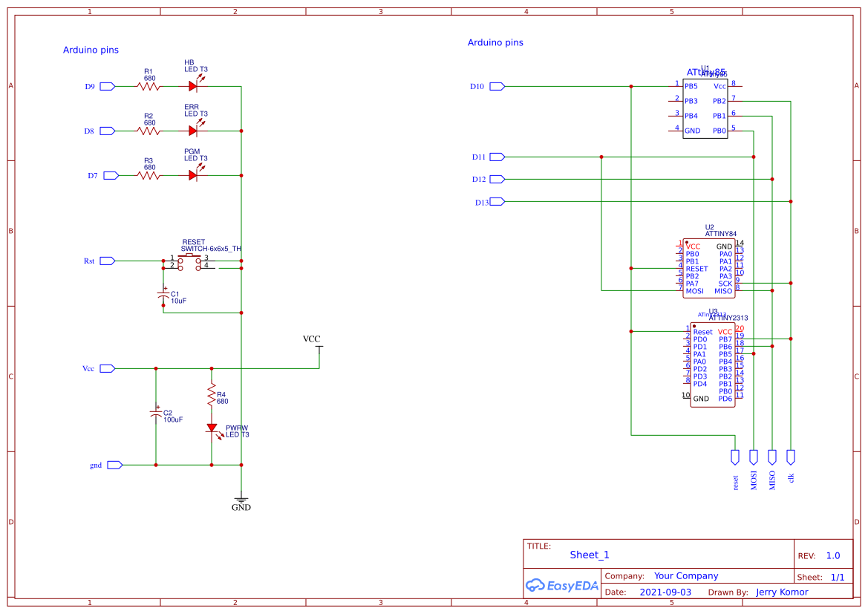Click the PB0 pin label on ATtiny85
The width and height of the screenshot is (868, 614).
pos(719,131)
